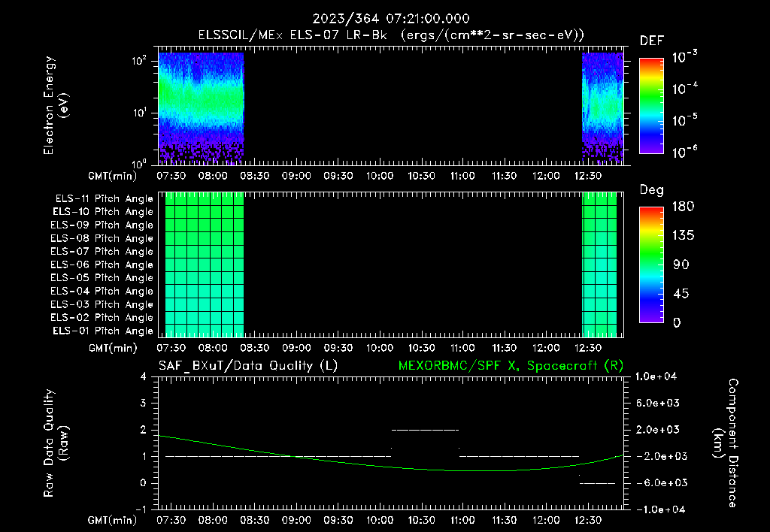
Task: Select the ELS-06 Pitch Angle row label
Action: (102, 265)
